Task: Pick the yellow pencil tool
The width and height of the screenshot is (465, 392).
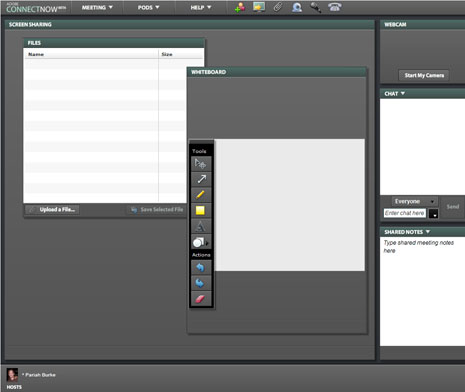Action: click(x=201, y=195)
